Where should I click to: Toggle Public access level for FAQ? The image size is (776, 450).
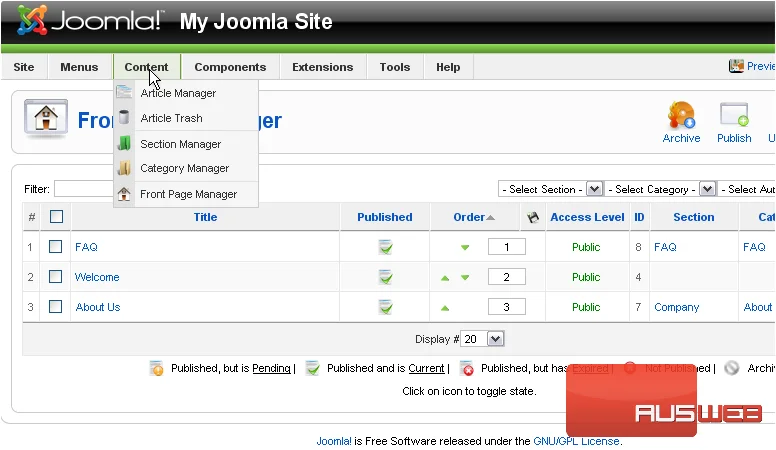pos(586,247)
